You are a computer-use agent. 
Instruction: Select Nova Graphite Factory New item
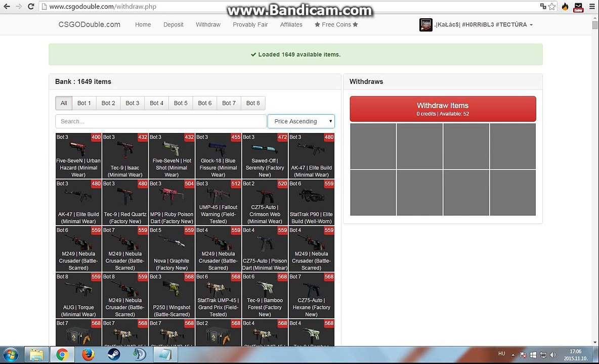(x=172, y=249)
